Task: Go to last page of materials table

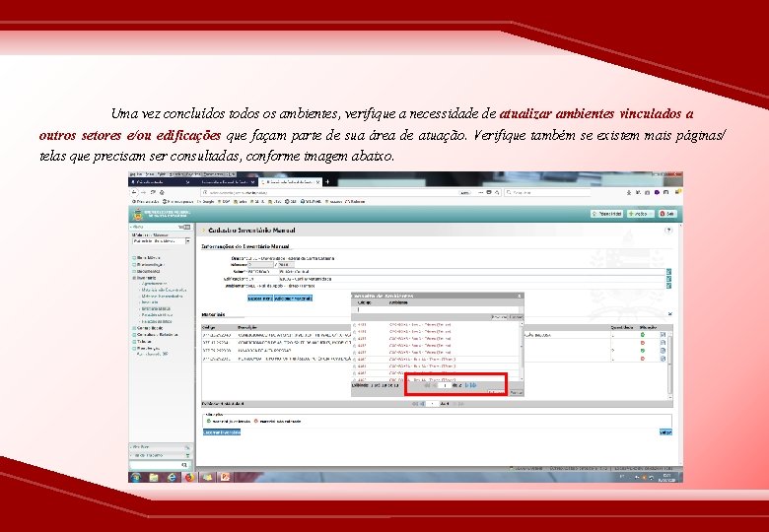Action: (461, 404)
